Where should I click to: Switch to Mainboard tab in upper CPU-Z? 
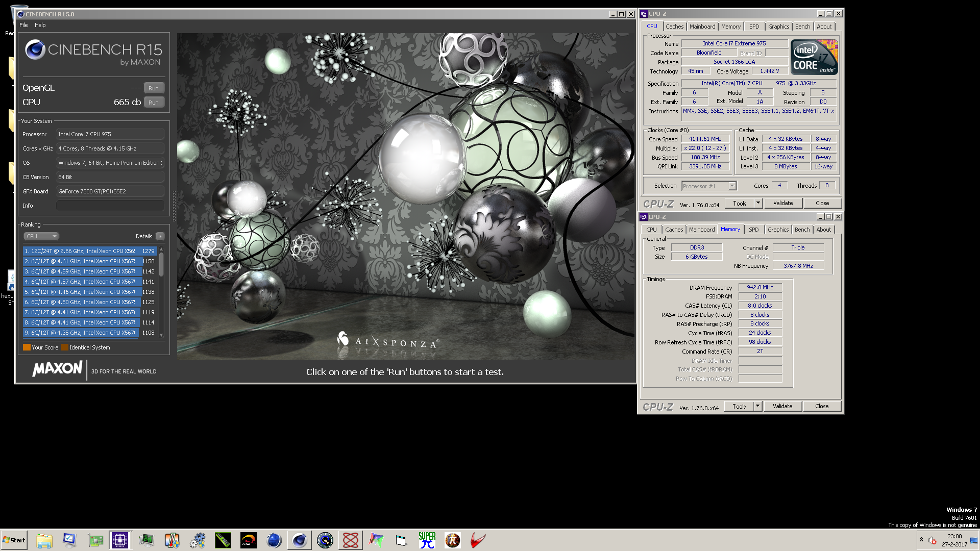click(702, 27)
